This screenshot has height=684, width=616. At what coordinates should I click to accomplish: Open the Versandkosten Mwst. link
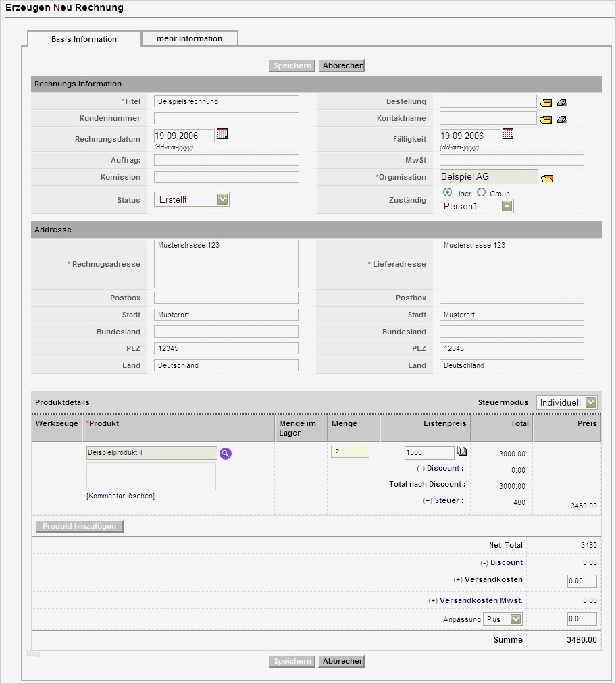pyautogui.click(x=481, y=600)
